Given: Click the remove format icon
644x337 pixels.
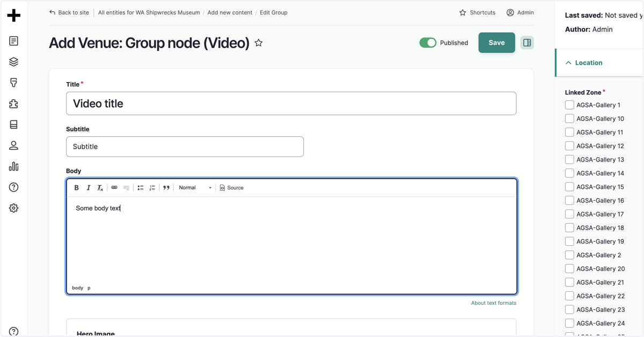Looking at the screenshot, I should click(100, 188).
